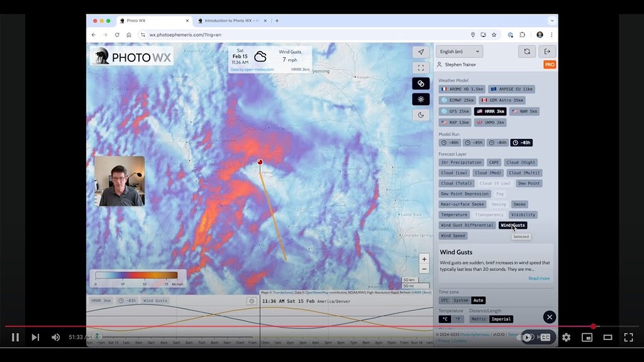Open Chrome's three-dot browser menu
The image size is (644, 362).
click(550, 35)
